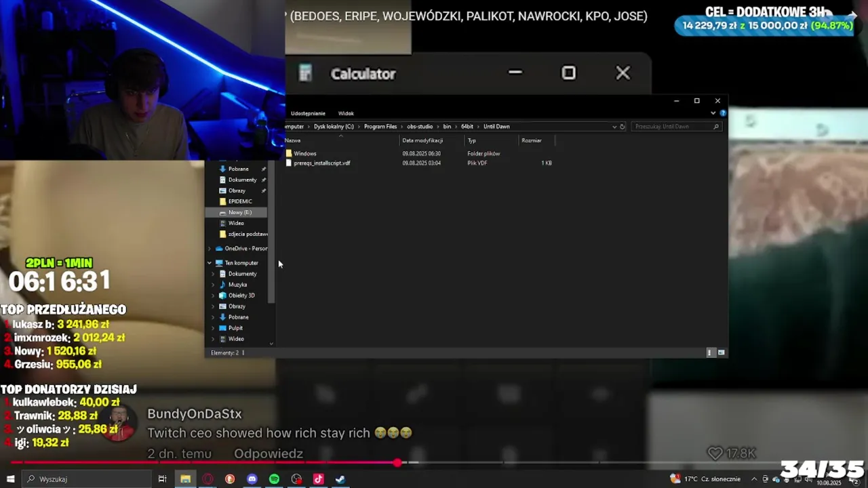Click Odpowiedz to reply to comment
This screenshot has height=488, width=868.
point(269,453)
